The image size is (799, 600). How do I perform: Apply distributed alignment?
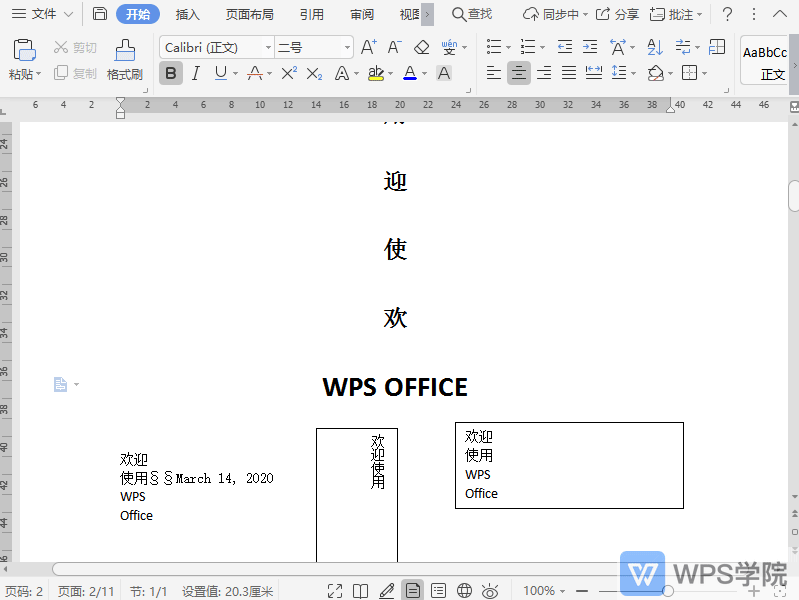tap(594, 73)
